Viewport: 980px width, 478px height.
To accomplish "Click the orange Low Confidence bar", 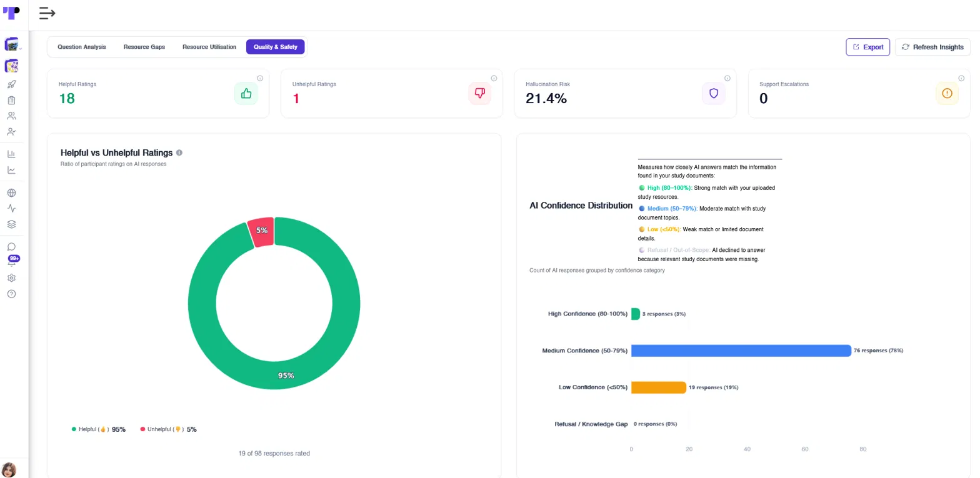I will coord(659,387).
